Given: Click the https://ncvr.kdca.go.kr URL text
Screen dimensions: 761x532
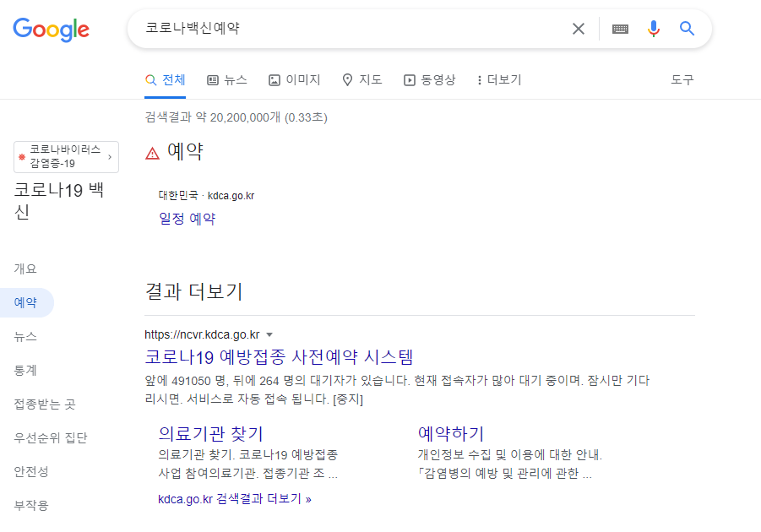Looking at the screenshot, I should [202, 335].
